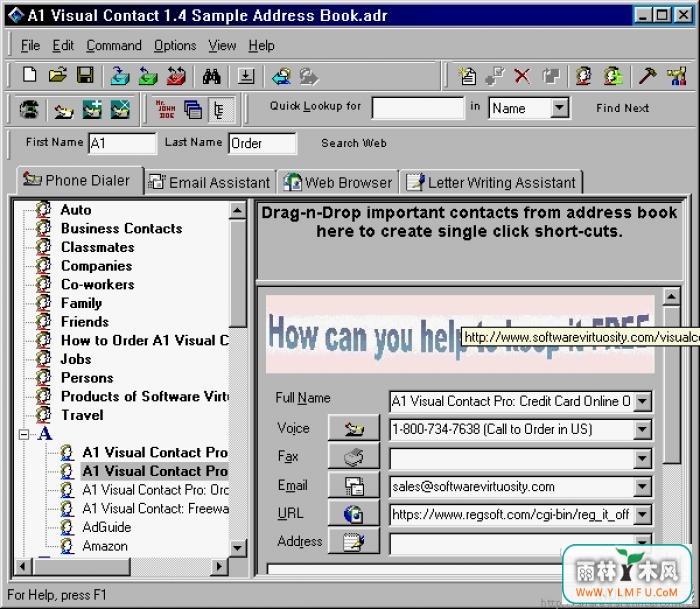The width and height of the screenshot is (700, 609).
Task: Open the URL field dropdown arrow
Action: point(642,515)
